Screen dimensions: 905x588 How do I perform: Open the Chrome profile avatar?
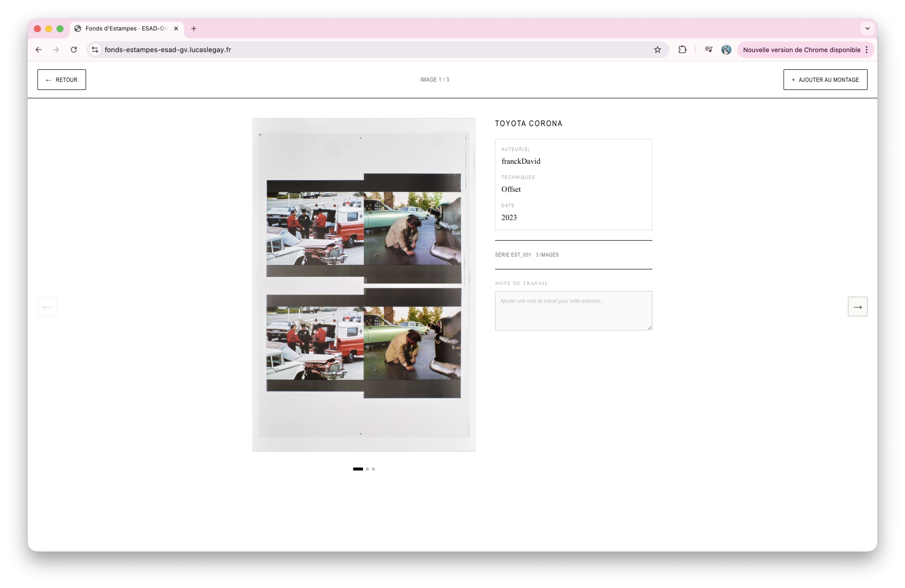pyautogui.click(x=726, y=50)
